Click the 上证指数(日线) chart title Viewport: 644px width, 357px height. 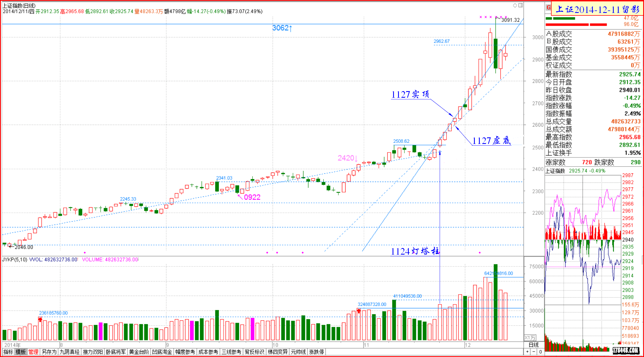pos(19,6)
